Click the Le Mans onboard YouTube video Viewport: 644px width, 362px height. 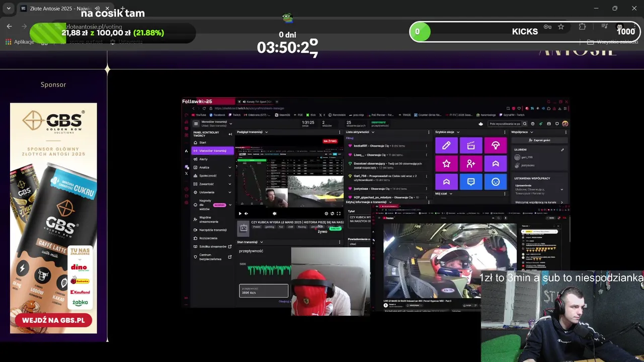click(450, 261)
